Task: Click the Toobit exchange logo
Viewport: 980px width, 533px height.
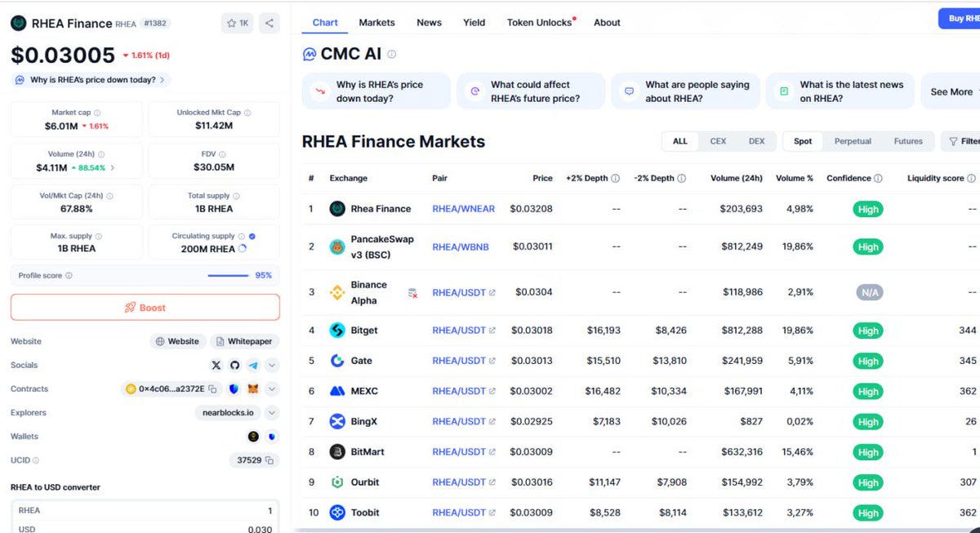Action: click(337, 513)
